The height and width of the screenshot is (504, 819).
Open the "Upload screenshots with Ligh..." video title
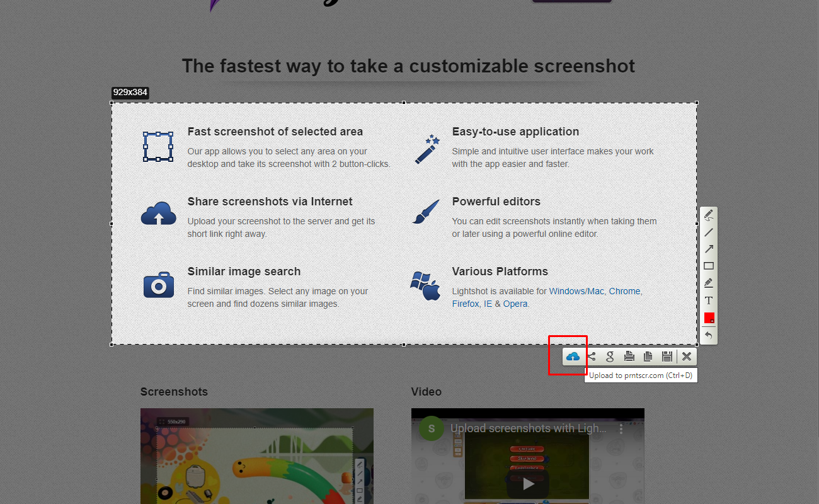coord(529,428)
